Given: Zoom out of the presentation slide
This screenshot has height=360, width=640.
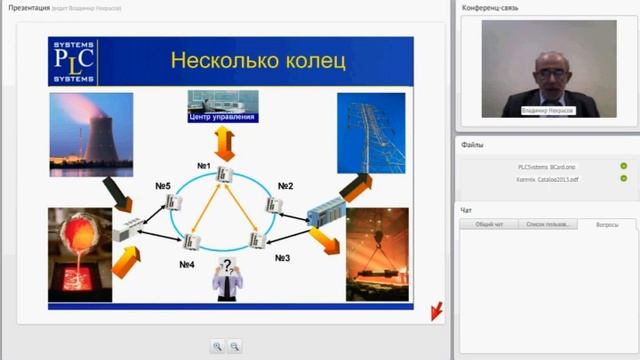Looking at the screenshot, I should (x=235, y=347).
